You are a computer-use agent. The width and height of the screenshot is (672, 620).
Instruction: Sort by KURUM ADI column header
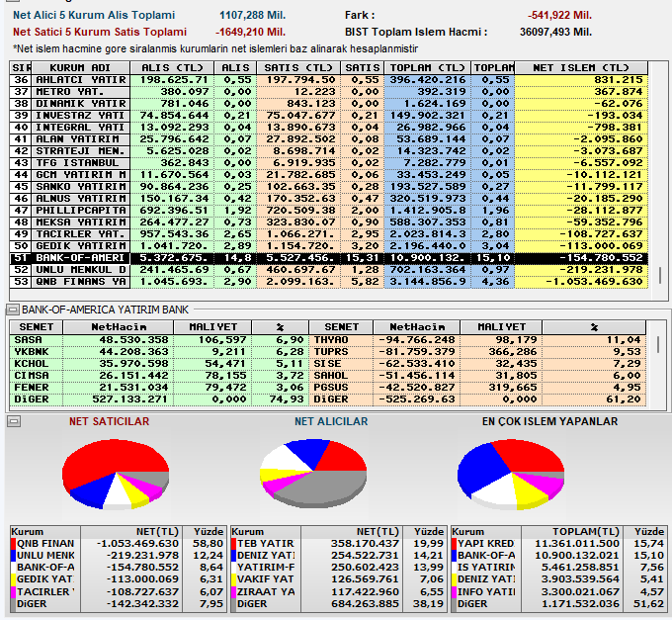click(80, 68)
